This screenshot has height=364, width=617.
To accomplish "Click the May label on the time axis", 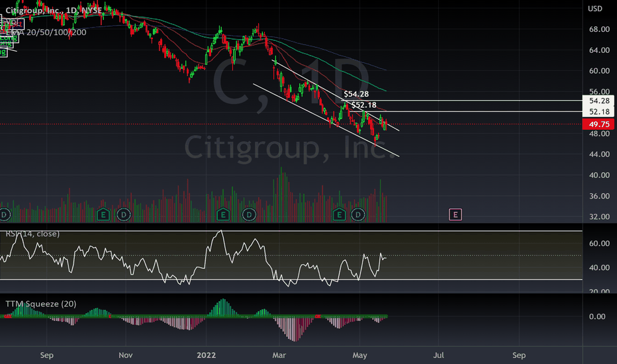I will click(359, 355).
